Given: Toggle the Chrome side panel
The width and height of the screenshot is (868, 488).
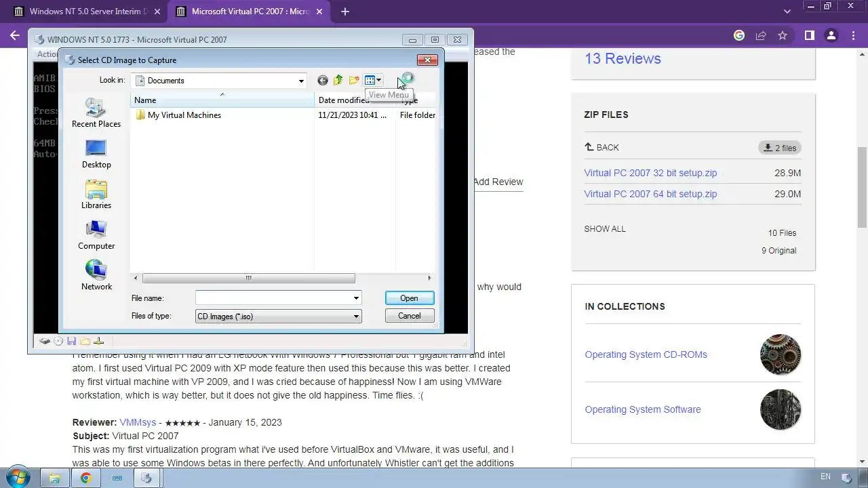Looking at the screenshot, I should 809,35.
